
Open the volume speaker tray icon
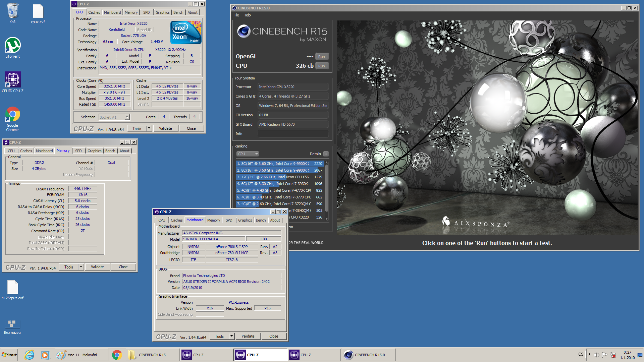pyautogui.click(x=596, y=355)
